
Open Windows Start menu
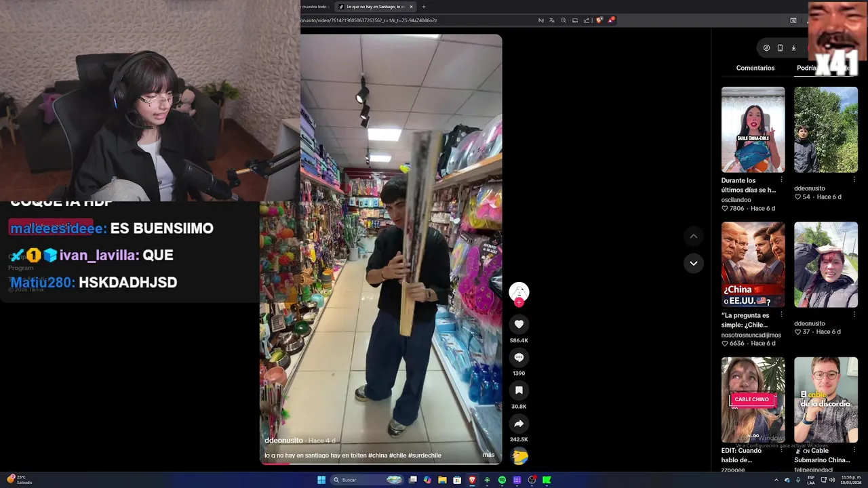tap(321, 480)
